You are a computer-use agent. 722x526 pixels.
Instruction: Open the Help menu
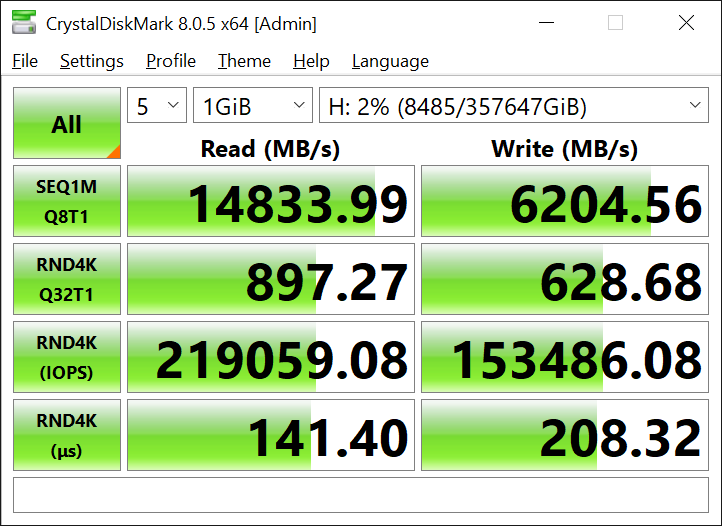pyautogui.click(x=311, y=61)
